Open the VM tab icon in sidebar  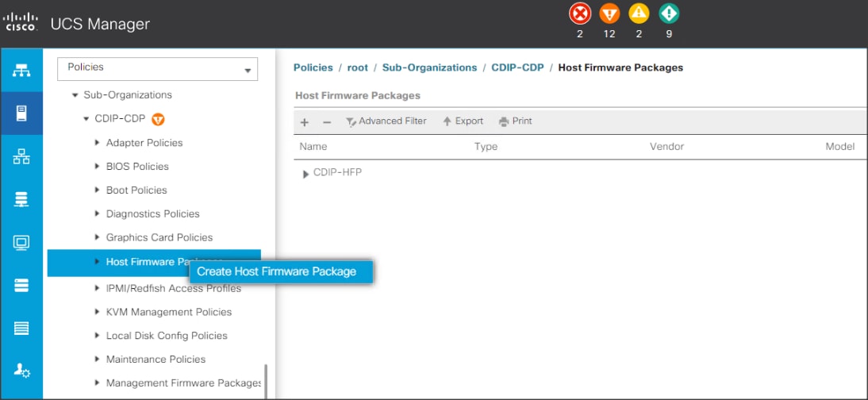coord(21,243)
